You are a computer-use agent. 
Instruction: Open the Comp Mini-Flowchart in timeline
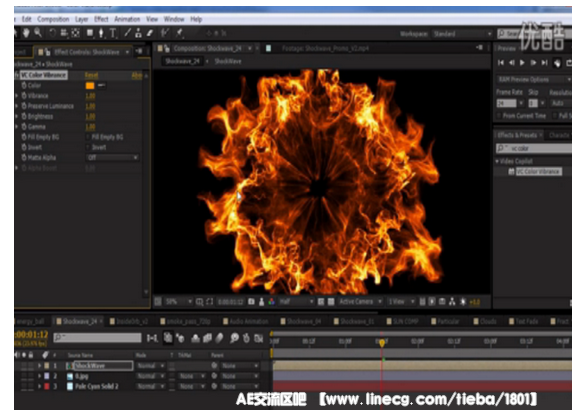click(152, 339)
